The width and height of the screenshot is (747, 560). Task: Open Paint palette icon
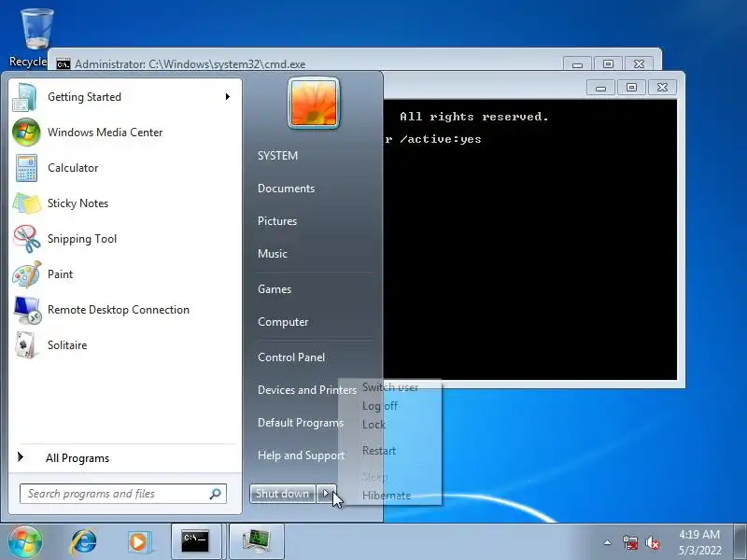pyautogui.click(x=27, y=274)
